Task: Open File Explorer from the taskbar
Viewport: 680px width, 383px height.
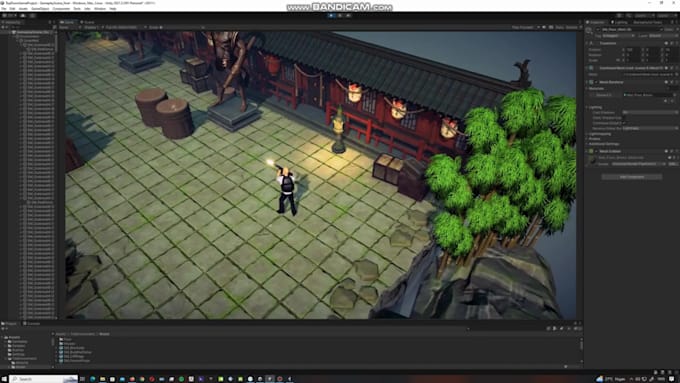Action: pyautogui.click(x=102, y=379)
